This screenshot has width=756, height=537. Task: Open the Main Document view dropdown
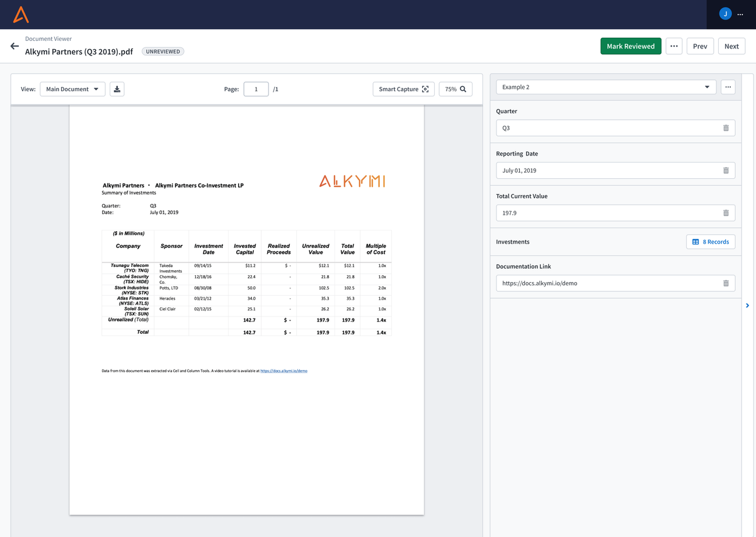72,89
